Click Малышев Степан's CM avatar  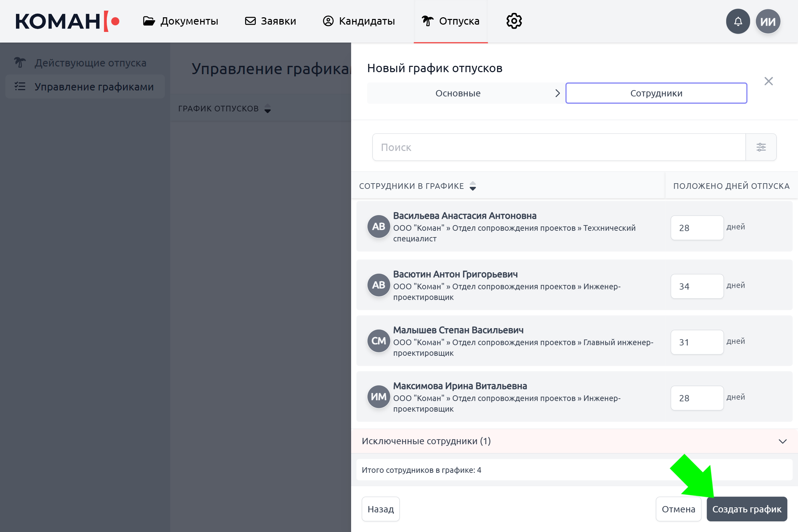point(378,340)
